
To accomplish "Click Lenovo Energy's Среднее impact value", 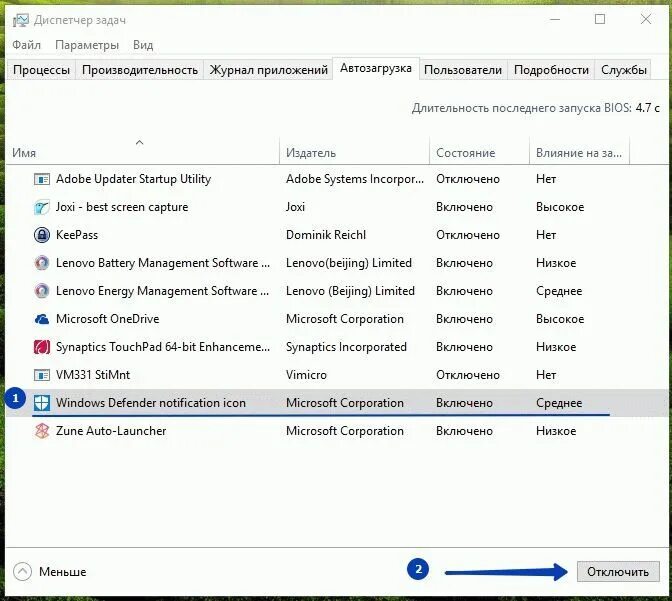I will click(x=559, y=291).
